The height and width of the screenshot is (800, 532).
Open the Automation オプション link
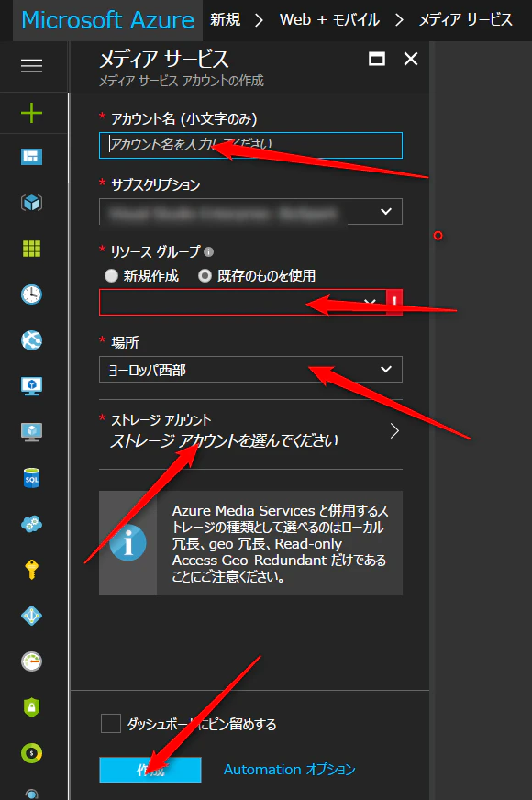click(x=289, y=770)
